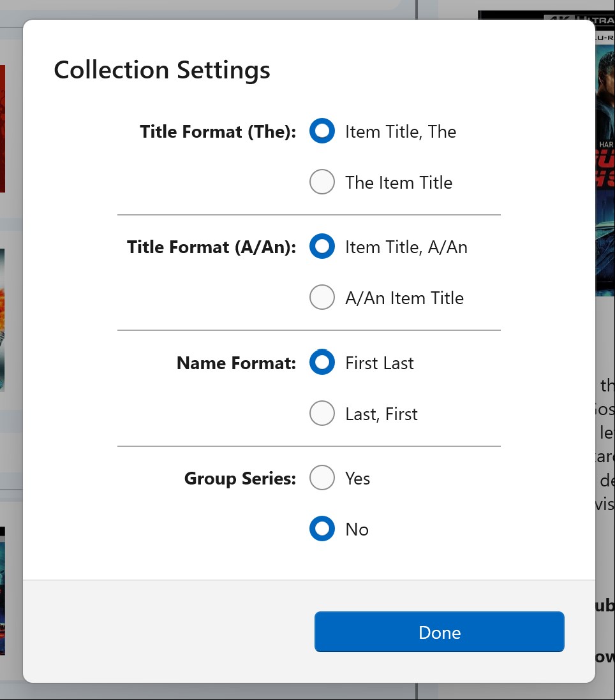The image size is (615, 700).
Task: Click the Done button
Action: [439, 632]
